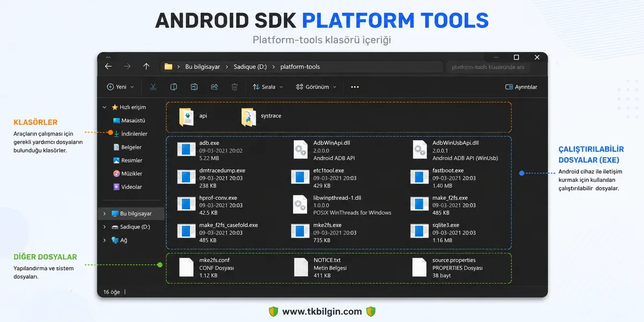Click the Copy toolbar icon
644x322 pixels.
point(174,87)
